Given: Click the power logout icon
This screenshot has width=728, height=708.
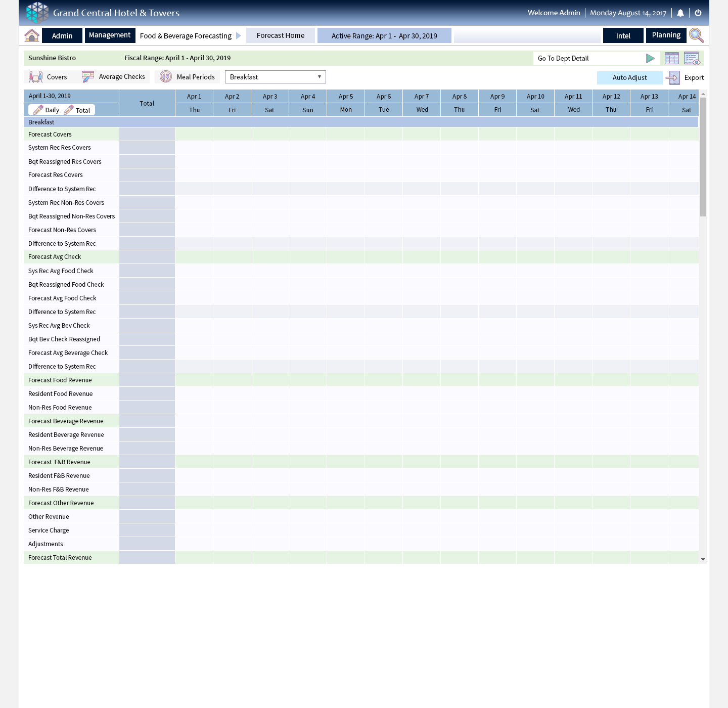Looking at the screenshot, I should [698, 13].
